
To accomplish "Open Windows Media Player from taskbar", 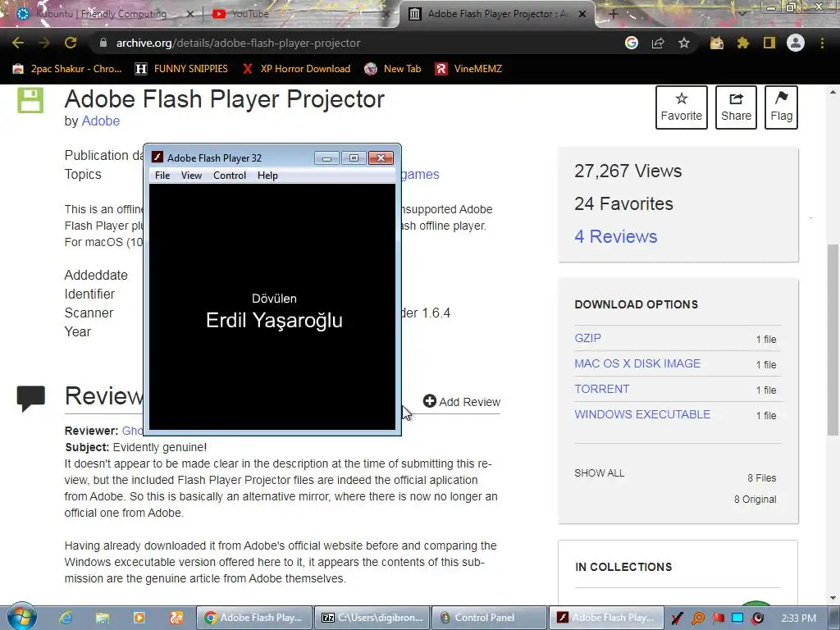I will tap(139, 618).
